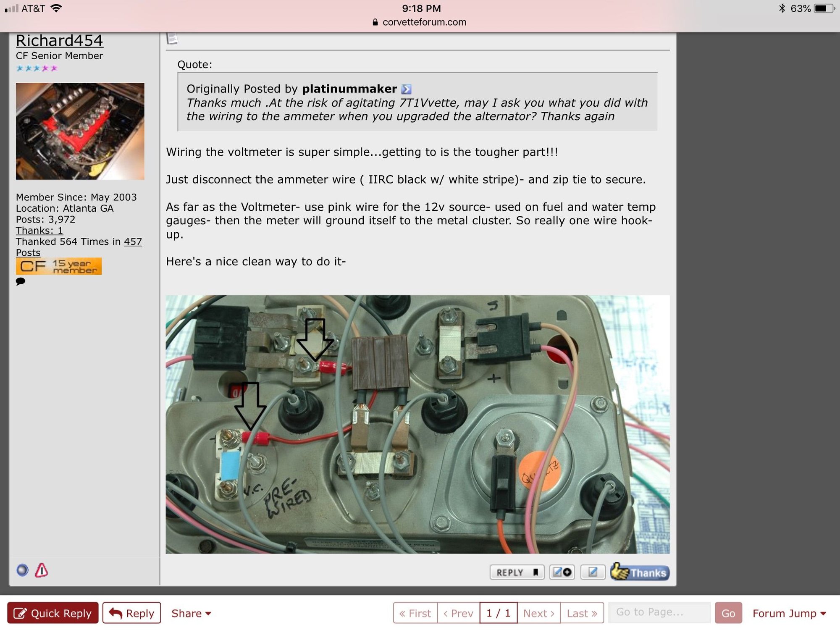Click the bottom Reply button
Screen dimensions: 840x630
(132, 613)
